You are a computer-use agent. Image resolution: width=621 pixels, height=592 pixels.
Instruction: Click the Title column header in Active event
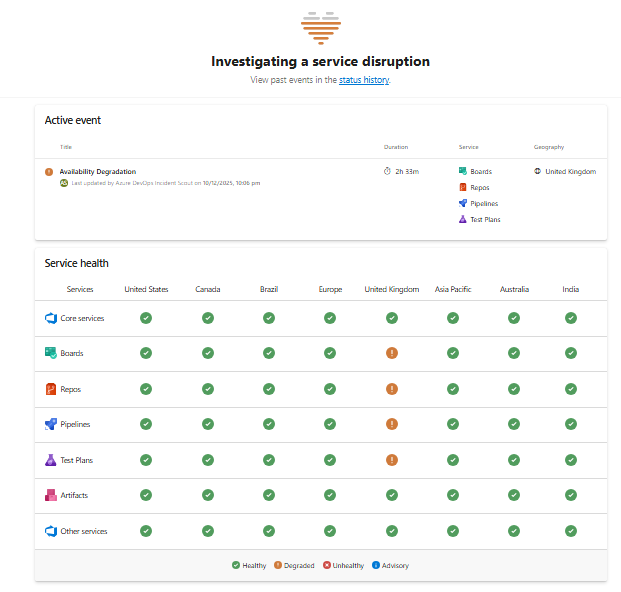(x=66, y=147)
